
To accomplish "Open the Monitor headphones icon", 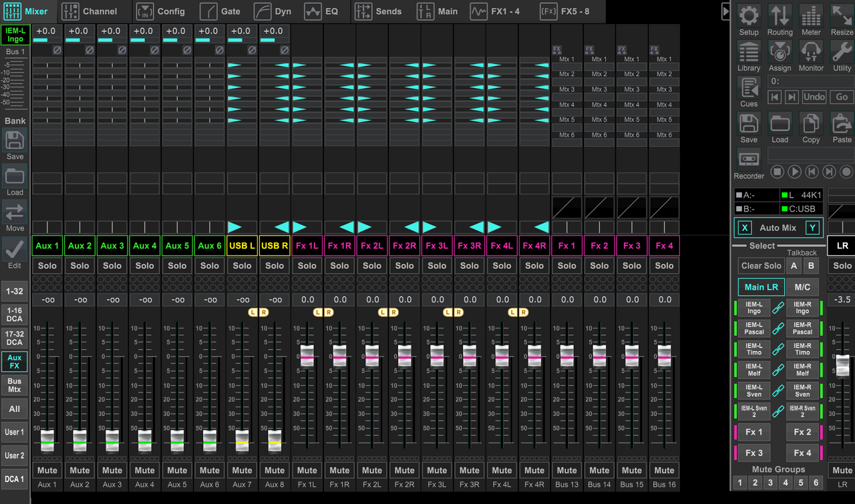I will [x=811, y=52].
